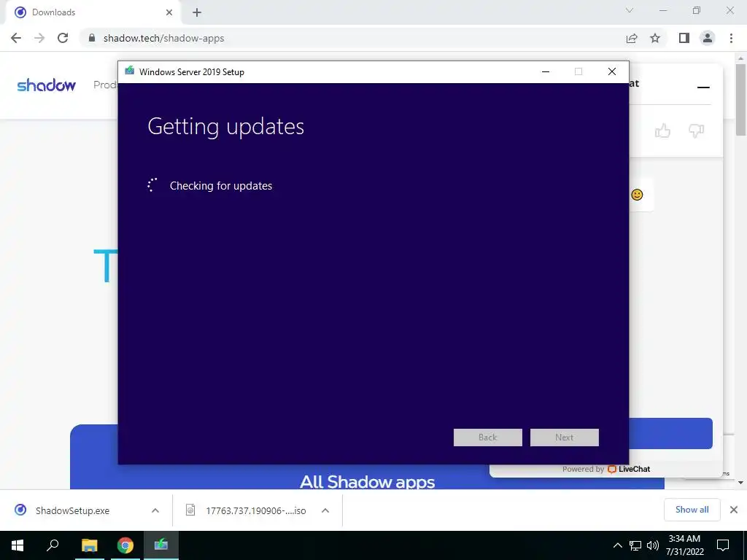747x560 pixels.
Task: Open the Windows Start menu
Action: 18,545
